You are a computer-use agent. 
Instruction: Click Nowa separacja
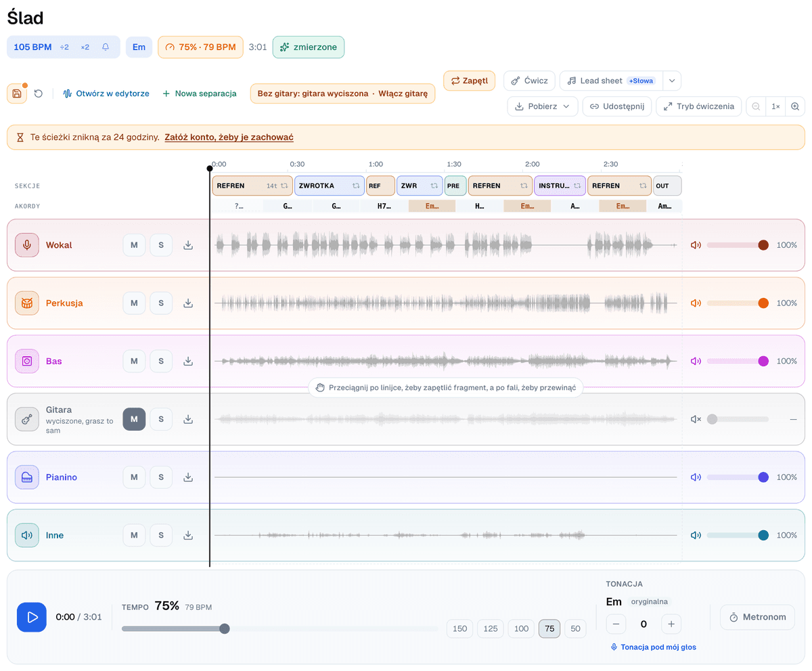[200, 93]
